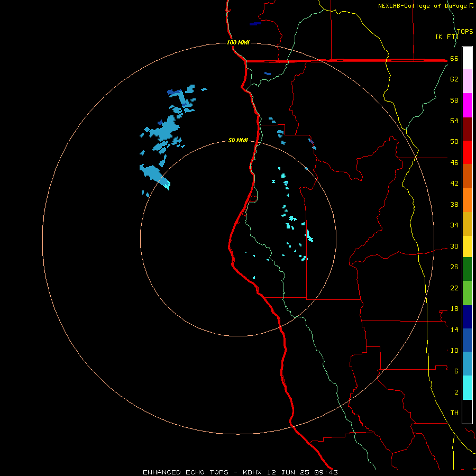Select the dark orange legend swatch
This screenshot has height=476, width=476.
coord(467,176)
